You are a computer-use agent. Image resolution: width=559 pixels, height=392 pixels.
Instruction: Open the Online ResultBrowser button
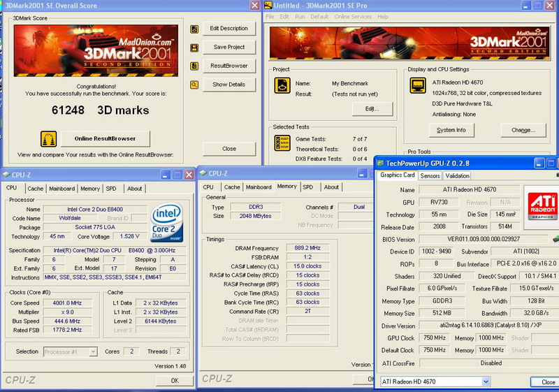pos(106,138)
